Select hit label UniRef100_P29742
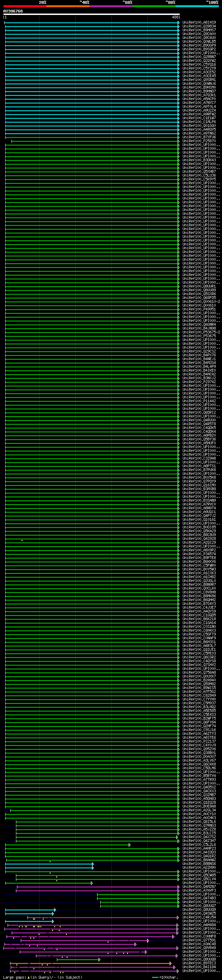 click(199, 382)
